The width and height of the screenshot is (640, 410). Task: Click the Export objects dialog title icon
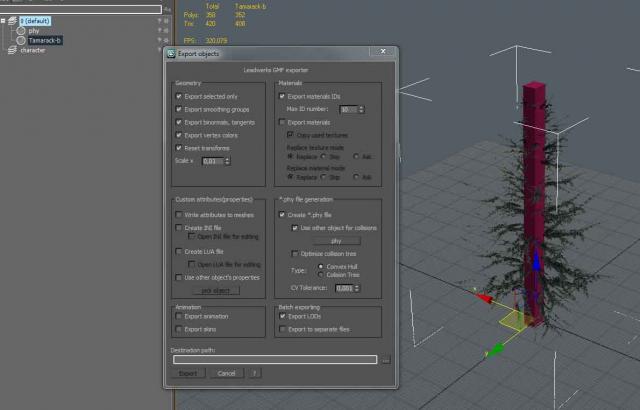[x=170, y=53]
